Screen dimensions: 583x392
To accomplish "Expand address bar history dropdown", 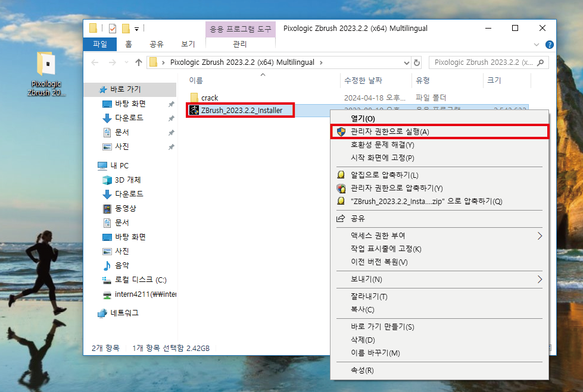I will (406, 63).
